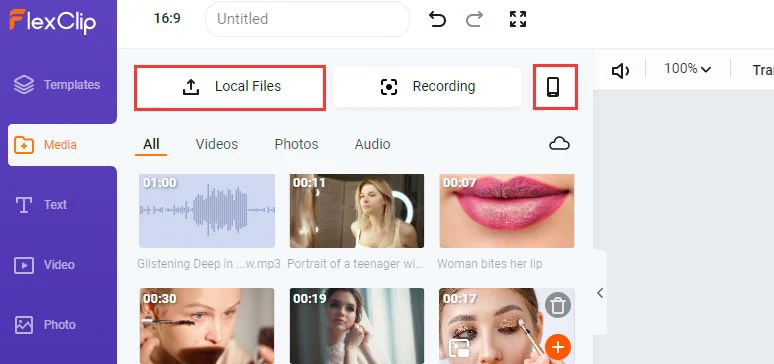Viewport: 774px width, 364px height.
Task: Click the FlexClip logo
Action: point(52,21)
